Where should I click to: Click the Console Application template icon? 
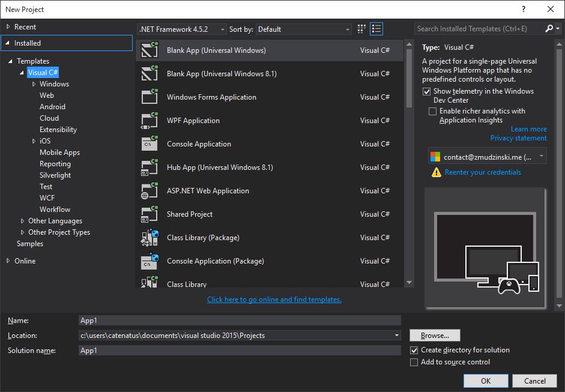(149, 143)
